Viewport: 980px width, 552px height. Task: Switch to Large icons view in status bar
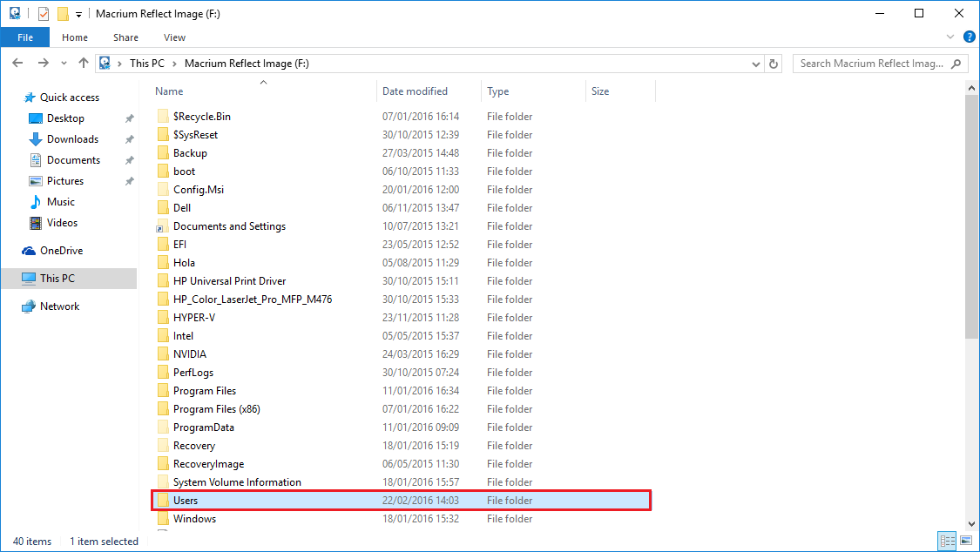point(966,541)
